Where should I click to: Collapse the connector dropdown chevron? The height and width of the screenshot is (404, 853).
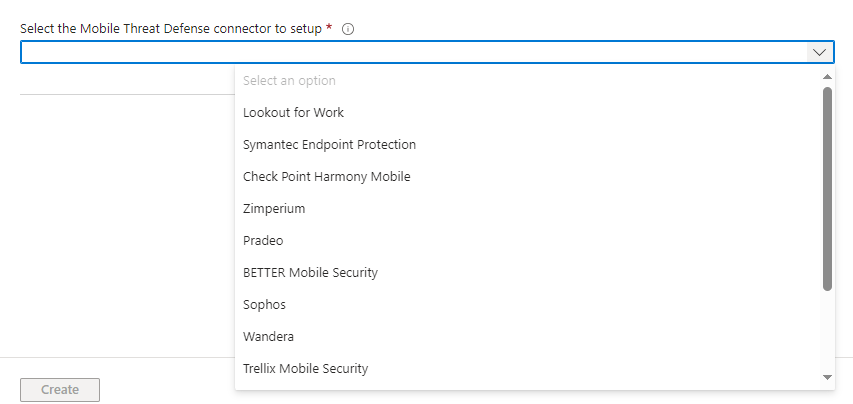click(x=819, y=52)
